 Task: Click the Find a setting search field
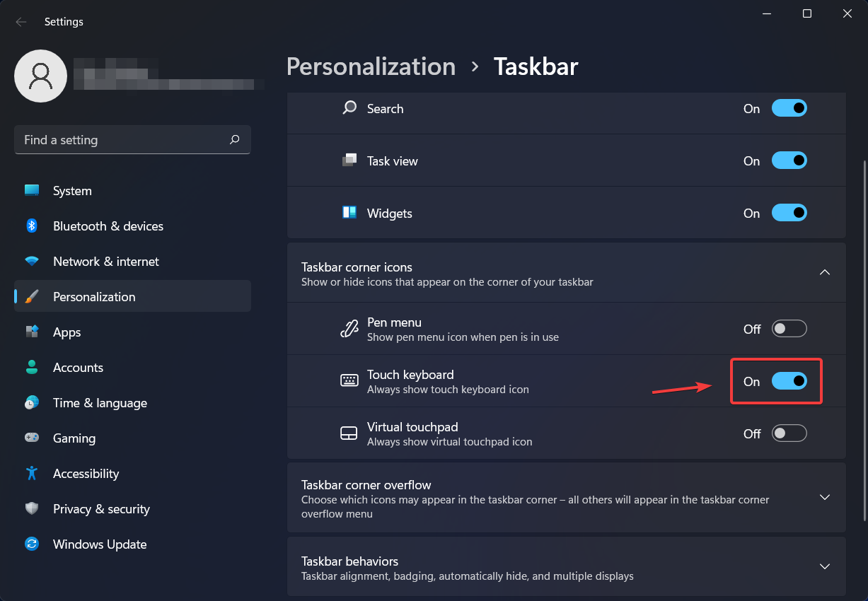click(120, 140)
